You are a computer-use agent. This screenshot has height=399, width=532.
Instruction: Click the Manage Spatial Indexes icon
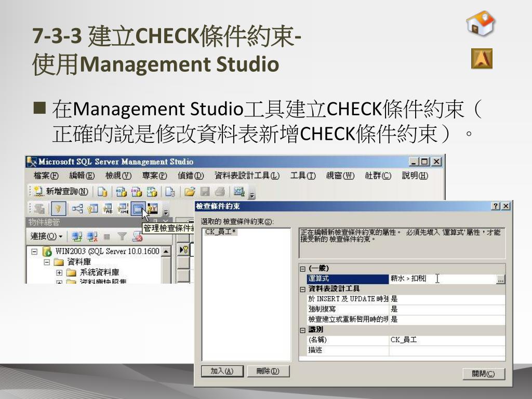point(153,209)
